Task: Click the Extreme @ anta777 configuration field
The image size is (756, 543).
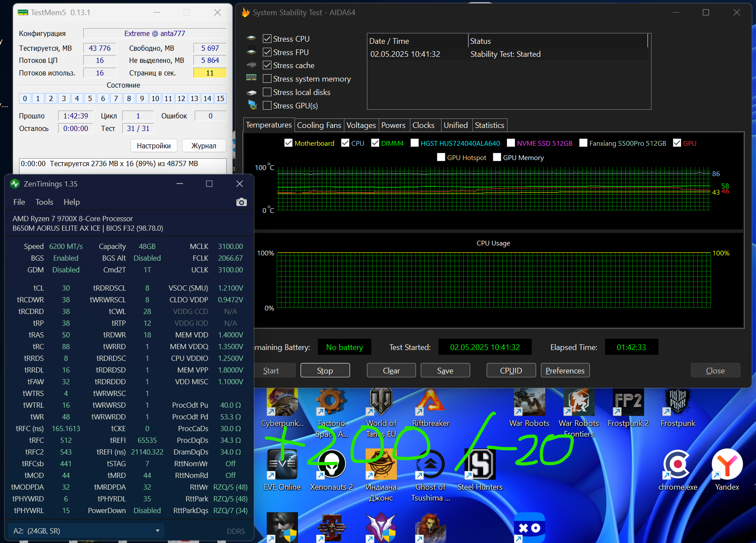Action: [155, 33]
